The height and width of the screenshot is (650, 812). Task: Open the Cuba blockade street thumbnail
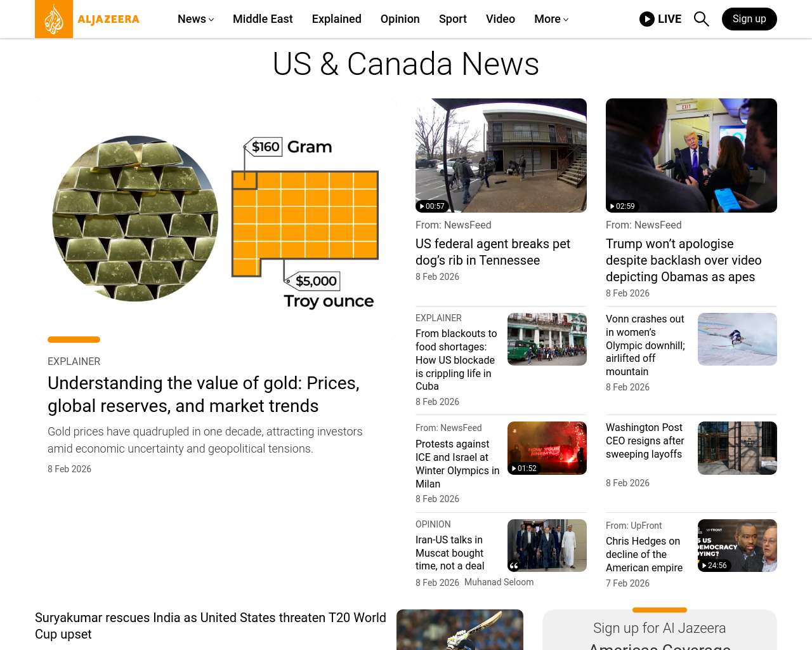(x=546, y=339)
